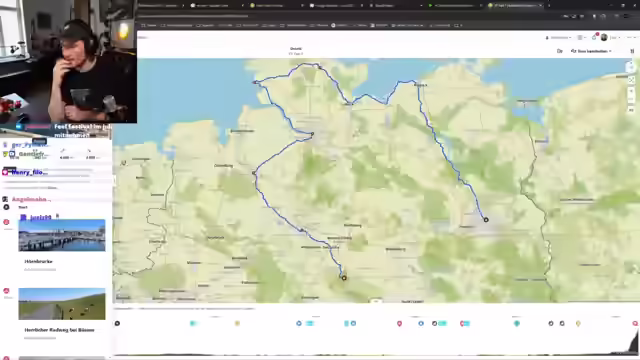Click the red highlight icon beside Radweg bei Büsum

click(x=6, y=291)
